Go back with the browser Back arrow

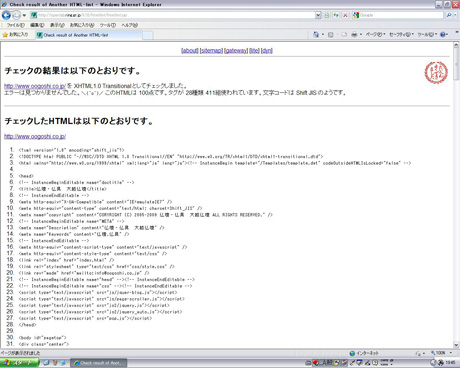[x=6, y=15]
